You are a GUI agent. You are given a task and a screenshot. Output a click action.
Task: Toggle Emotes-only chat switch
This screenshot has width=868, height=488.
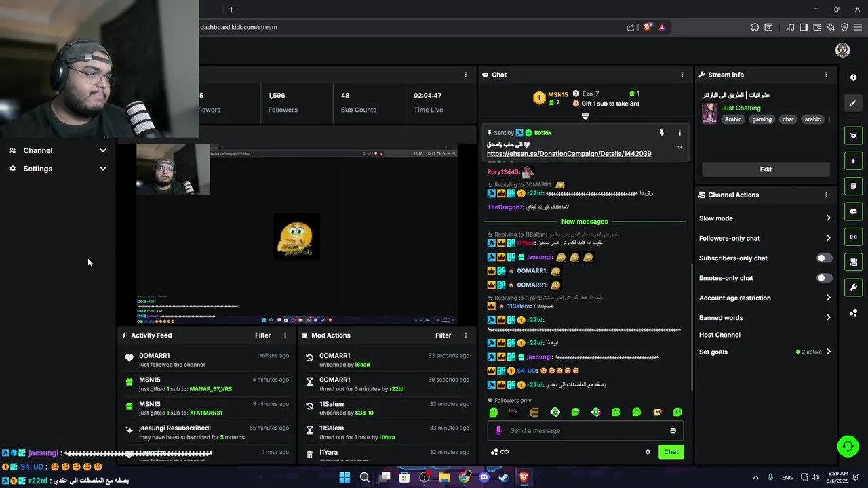[824, 278]
